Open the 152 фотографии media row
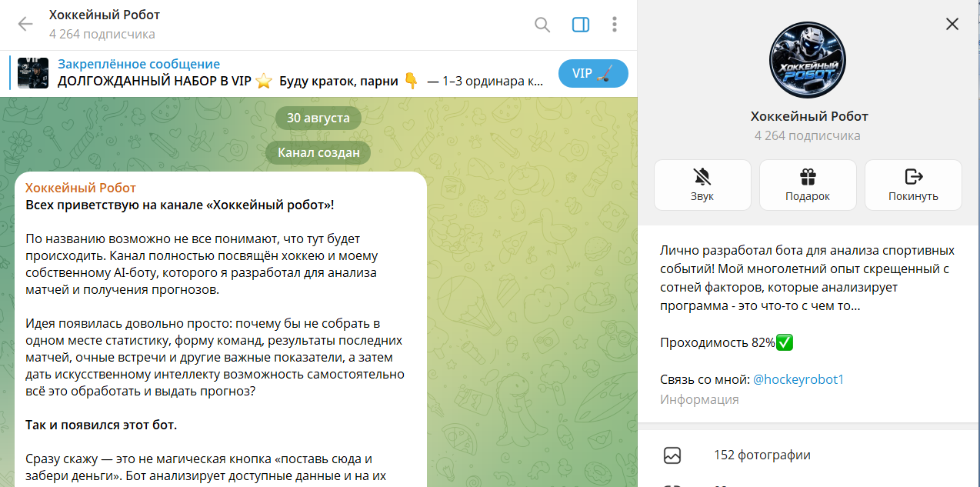Viewport: 980px width, 487px height. click(x=808, y=455)
